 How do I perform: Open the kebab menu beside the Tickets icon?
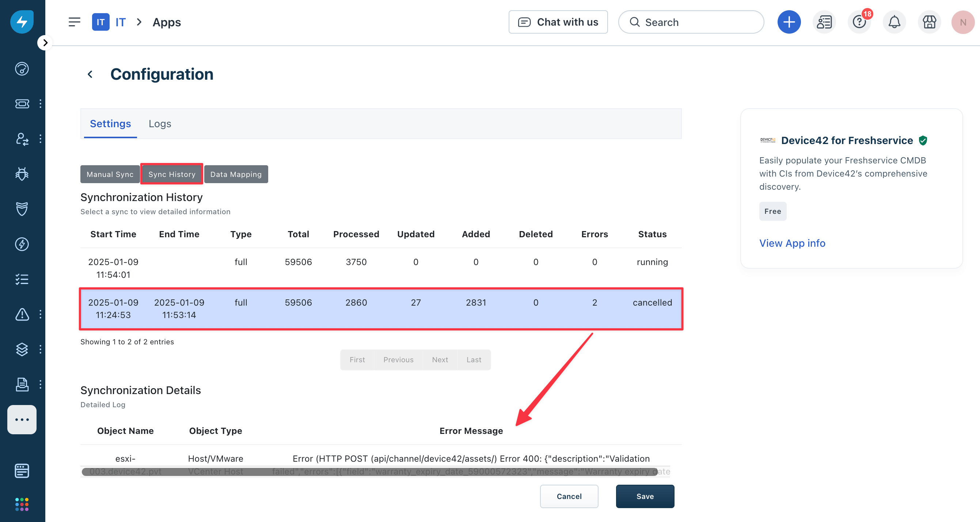(x=40, y=103)
